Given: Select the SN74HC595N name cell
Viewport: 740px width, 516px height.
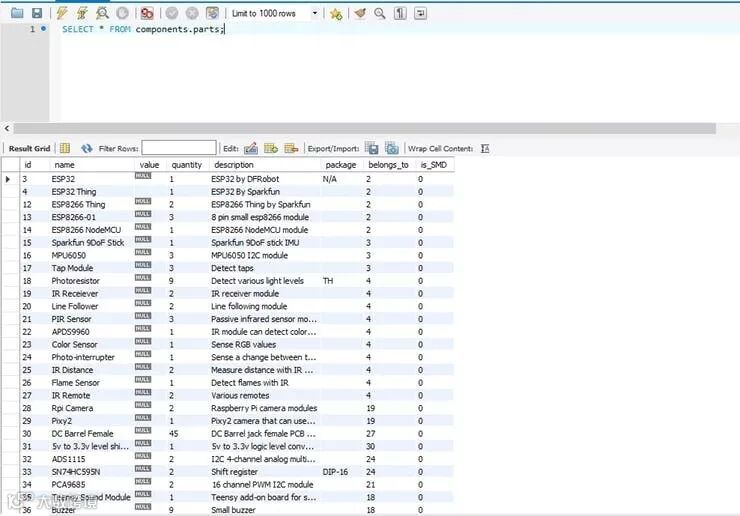Looking at the screenshot, I should point(76,472).
